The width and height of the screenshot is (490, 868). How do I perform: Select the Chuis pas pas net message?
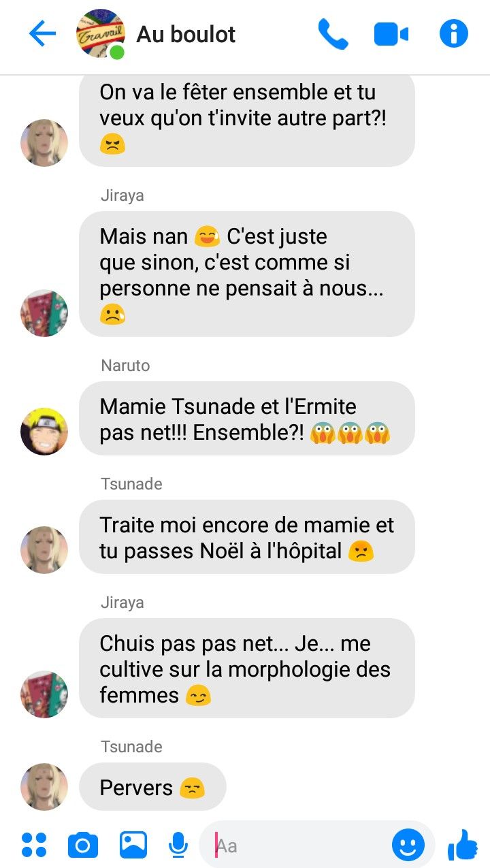coord(247,669)
